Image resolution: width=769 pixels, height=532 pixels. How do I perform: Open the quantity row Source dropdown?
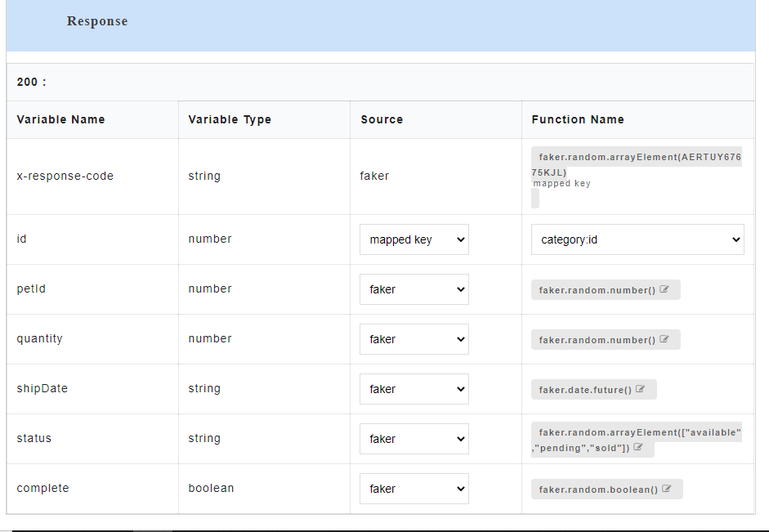tap(414, 339)
